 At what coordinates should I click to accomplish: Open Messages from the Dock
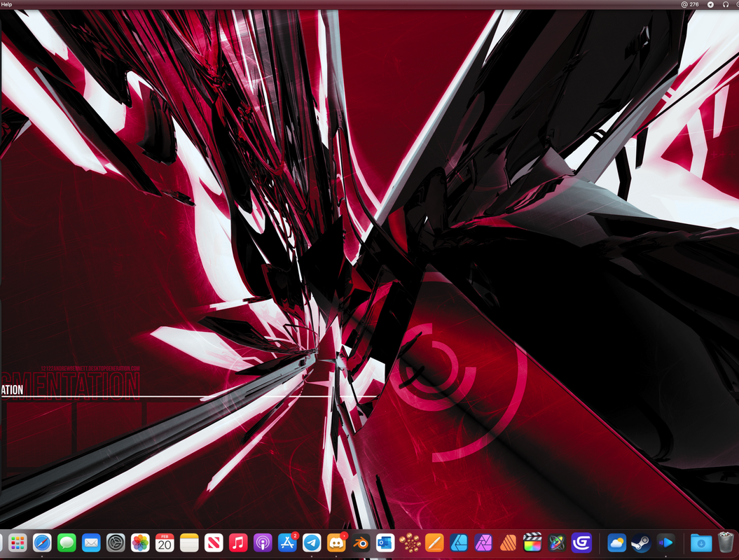(67, 543)
